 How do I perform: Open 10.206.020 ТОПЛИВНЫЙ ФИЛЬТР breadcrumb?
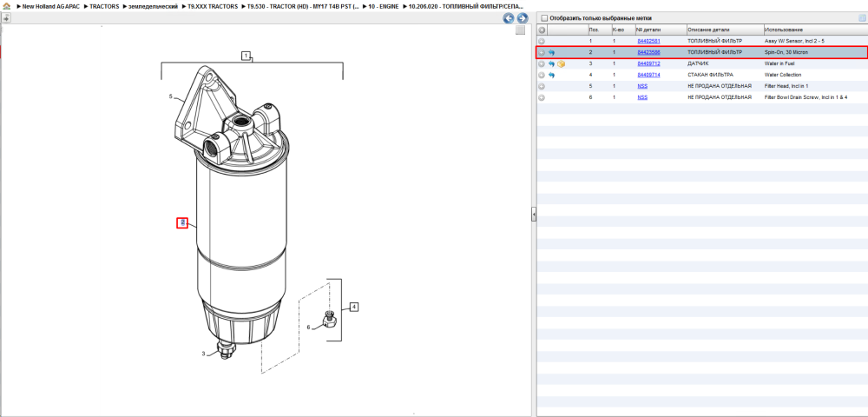[466, 7]
